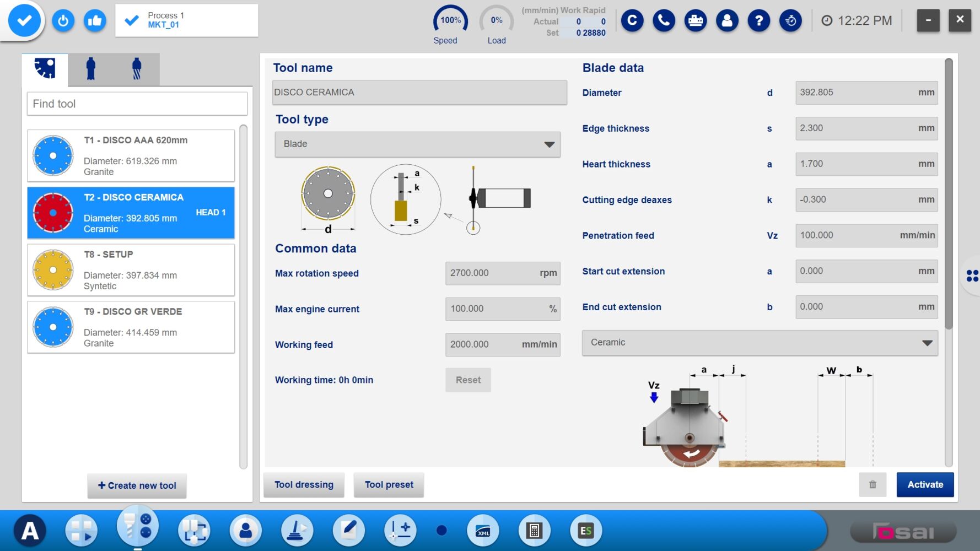Edit the Cutting edge deaxes value
This screenshot has height=551, width=980.
(x=866, y=200)
